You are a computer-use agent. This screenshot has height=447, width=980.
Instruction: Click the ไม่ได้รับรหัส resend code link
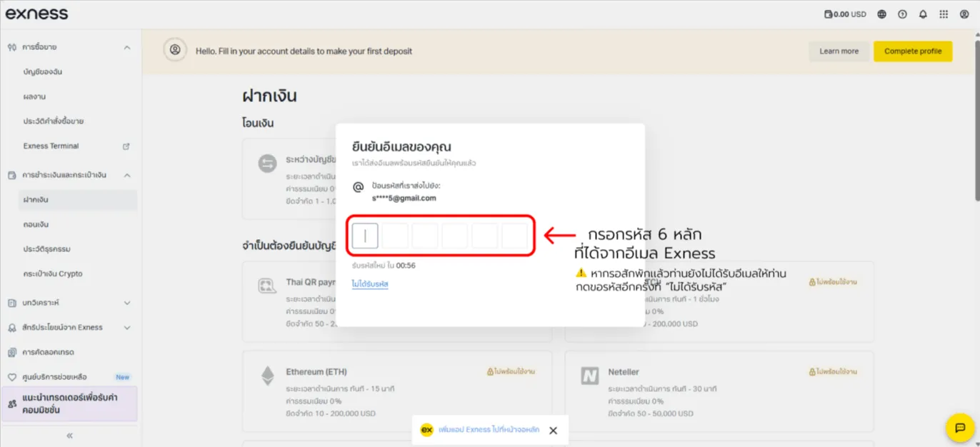pos(370,284)
